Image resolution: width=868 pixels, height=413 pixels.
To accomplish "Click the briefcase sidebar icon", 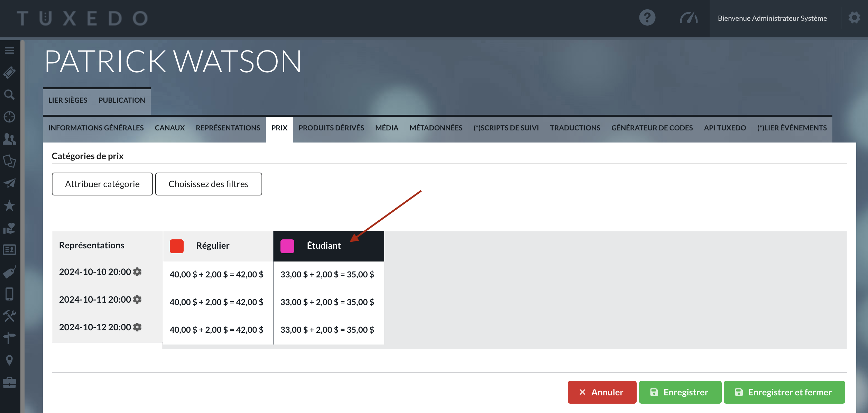I will [9, 383].
